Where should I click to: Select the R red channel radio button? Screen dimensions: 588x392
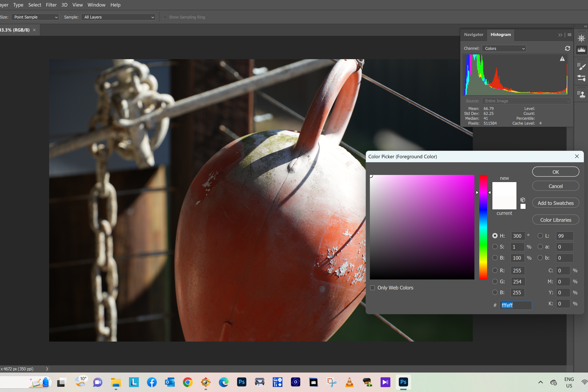tap(495, 271)
